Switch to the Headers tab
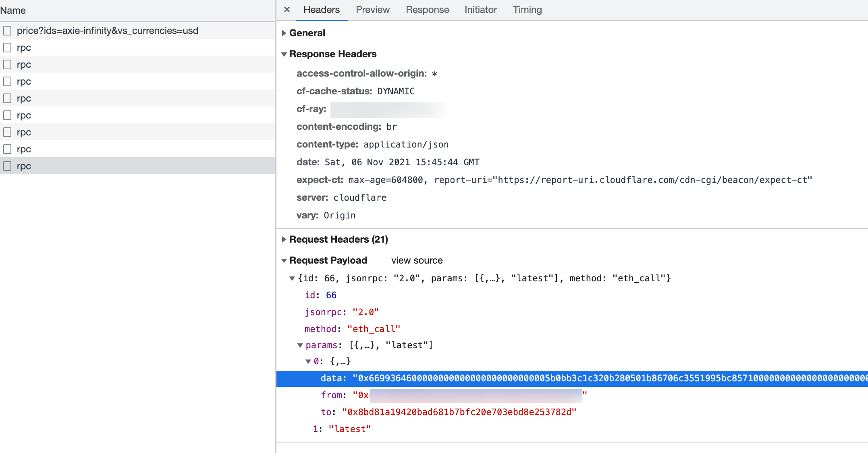868x453 pixels. [x=322, y=10]
